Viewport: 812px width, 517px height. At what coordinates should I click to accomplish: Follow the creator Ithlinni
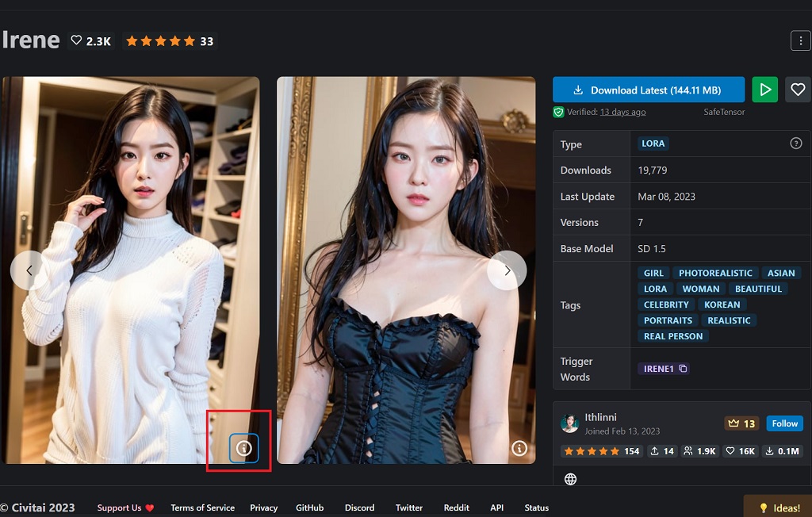[x=784, y=423]
